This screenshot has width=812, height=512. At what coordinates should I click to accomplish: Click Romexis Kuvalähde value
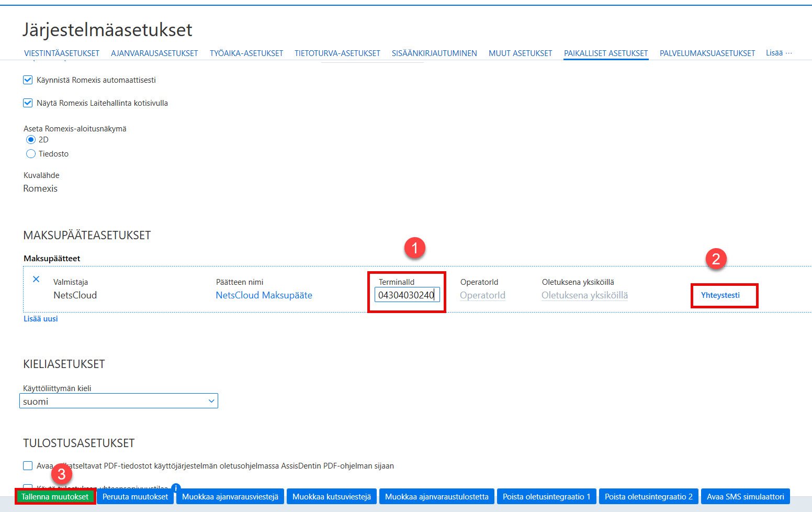[x=40, y=188]
